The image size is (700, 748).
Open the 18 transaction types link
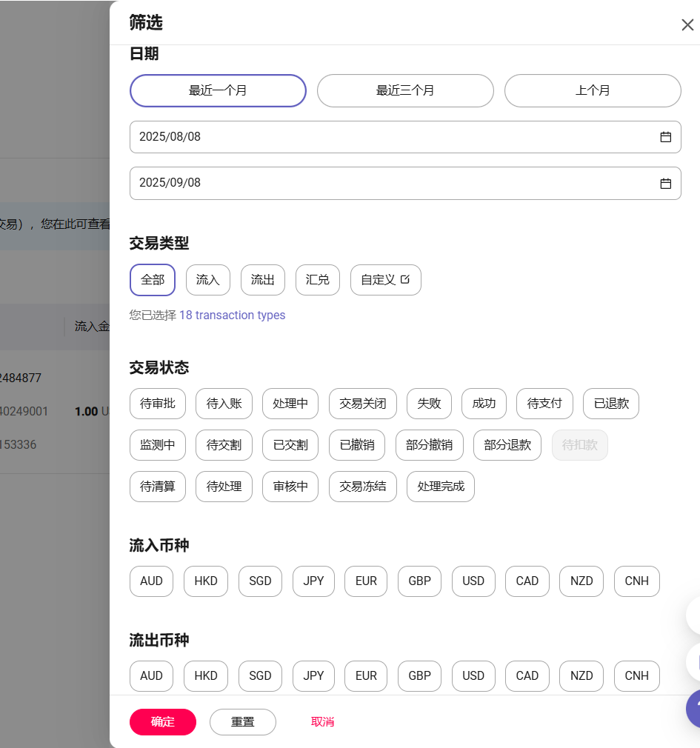[x=232, y=315]
